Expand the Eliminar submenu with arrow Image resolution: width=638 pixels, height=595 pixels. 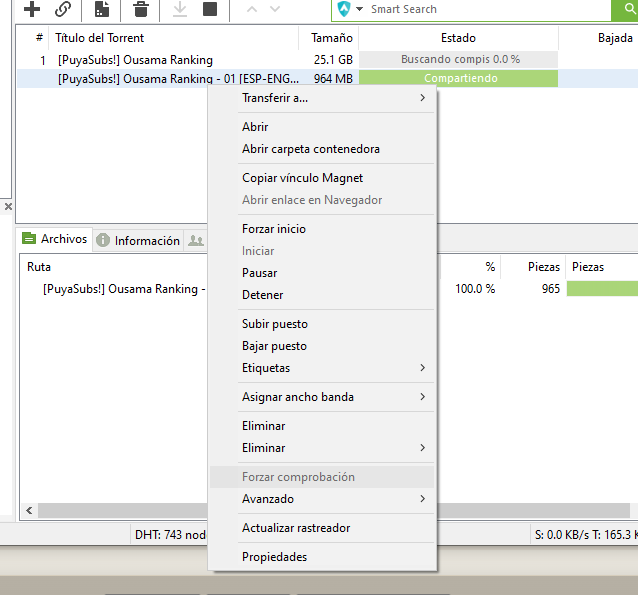[x=322, y=447]
